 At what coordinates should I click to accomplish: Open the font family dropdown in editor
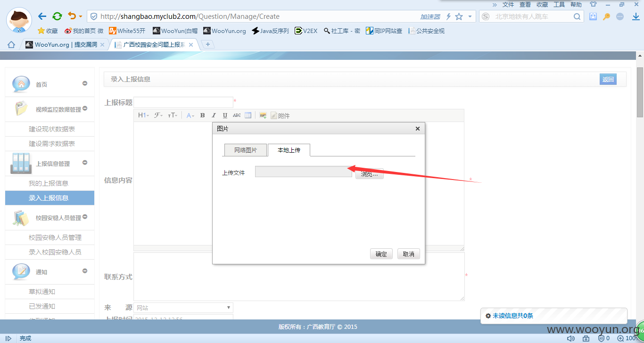pyautogui.click(x=158, y=115)
